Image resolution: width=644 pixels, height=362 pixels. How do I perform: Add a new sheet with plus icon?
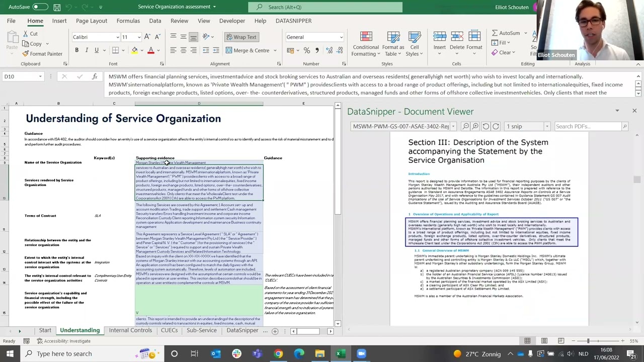tap(275, 331)
